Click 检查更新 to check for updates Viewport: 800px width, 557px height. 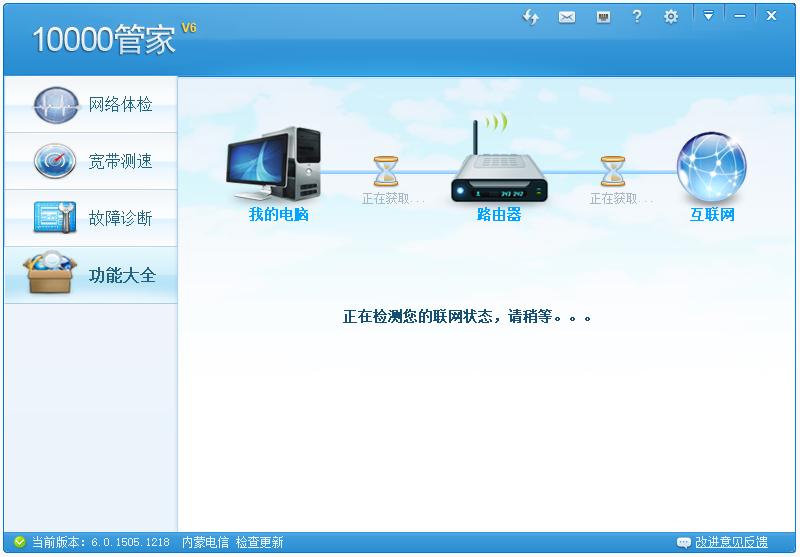tap(259, 542)
